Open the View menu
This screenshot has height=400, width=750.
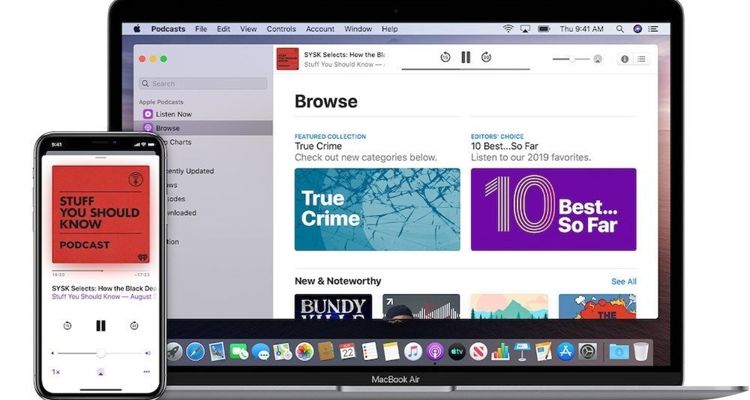click(x=248, y=29)
